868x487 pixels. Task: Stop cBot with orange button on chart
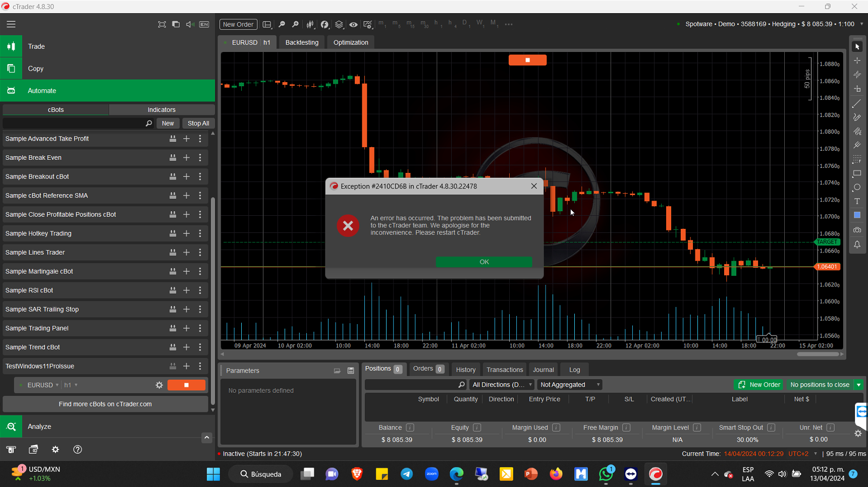pyautogui.click(x=527, y=60)
